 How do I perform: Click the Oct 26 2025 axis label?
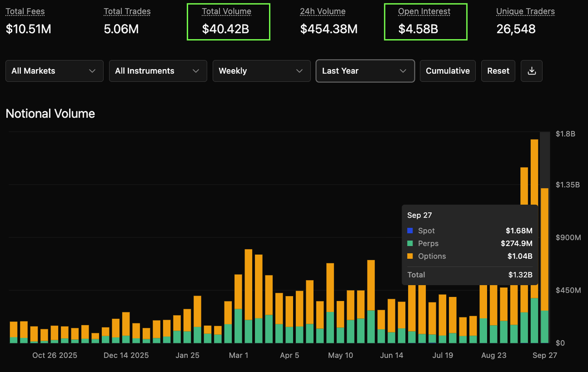54,355
